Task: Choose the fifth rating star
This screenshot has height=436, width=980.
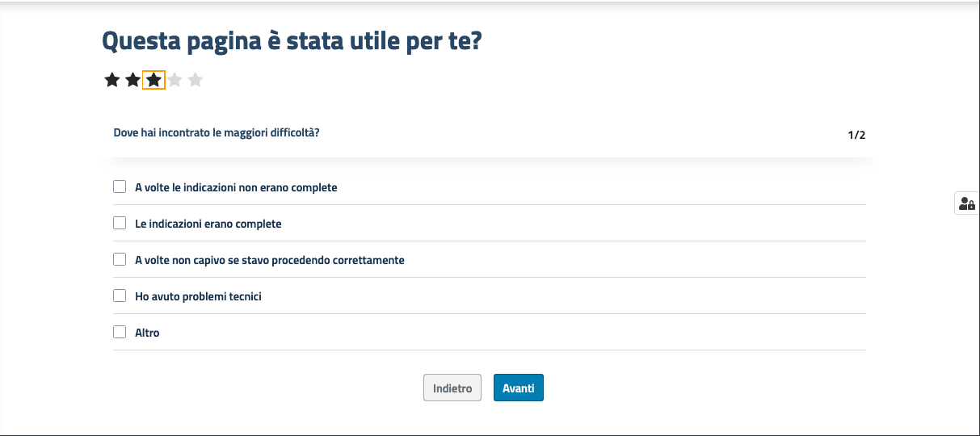Action: [x=196, y=80]
